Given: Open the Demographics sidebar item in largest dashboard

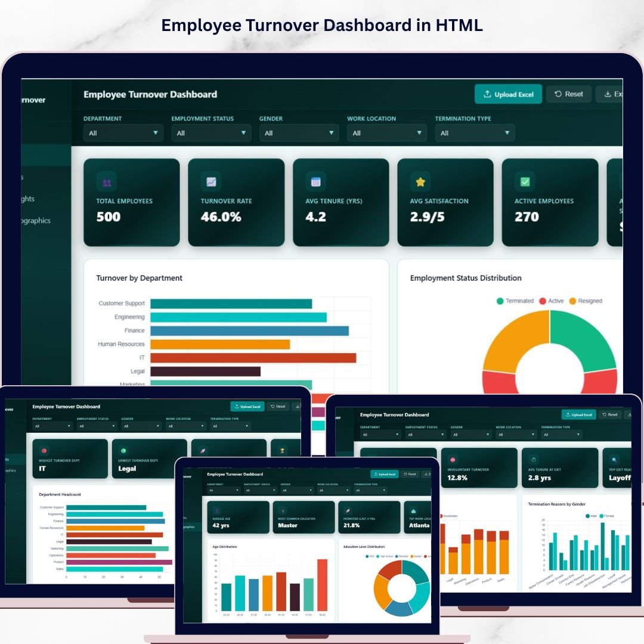Looking at the screenshot, I should point(36,221).
